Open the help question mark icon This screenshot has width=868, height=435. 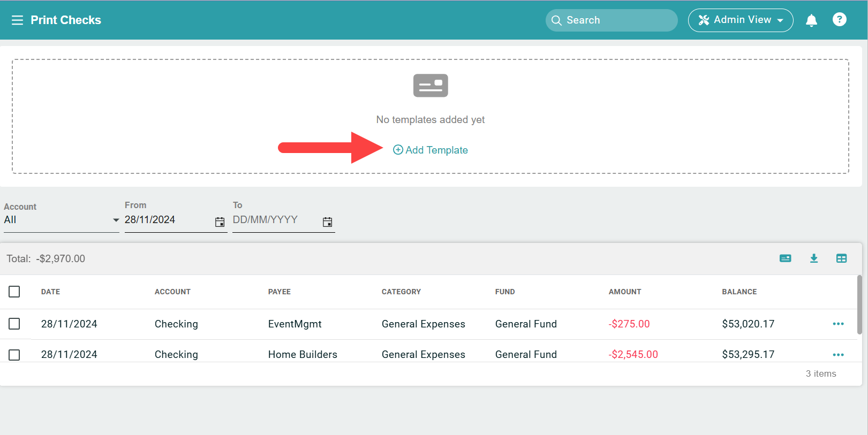[839, 20]
